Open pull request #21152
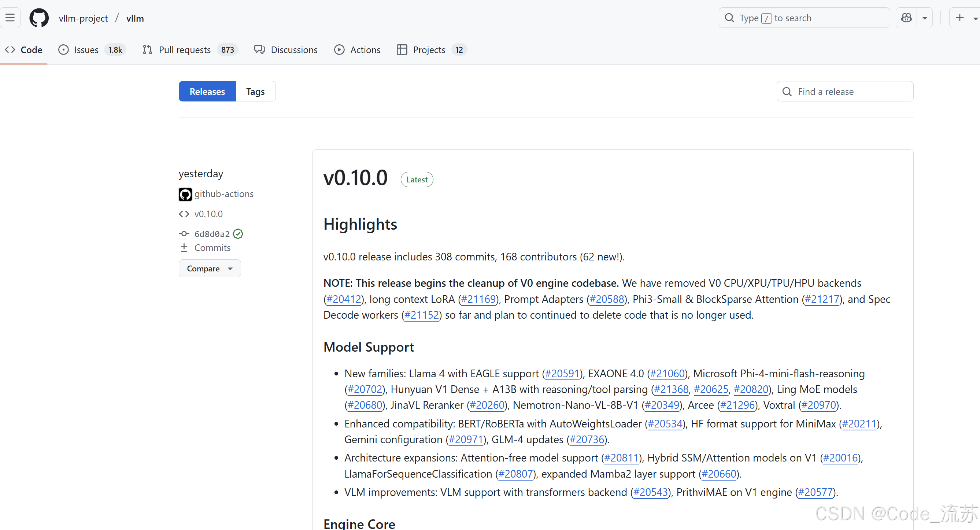The width and height of the screenshot is (980, 530). [422, 315]
